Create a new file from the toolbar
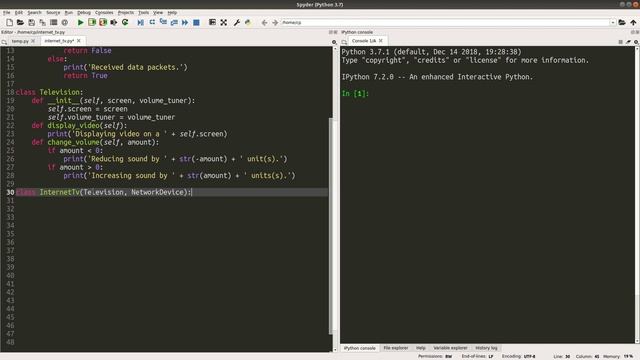Viewport: 640px width, 360px height. 9,22
